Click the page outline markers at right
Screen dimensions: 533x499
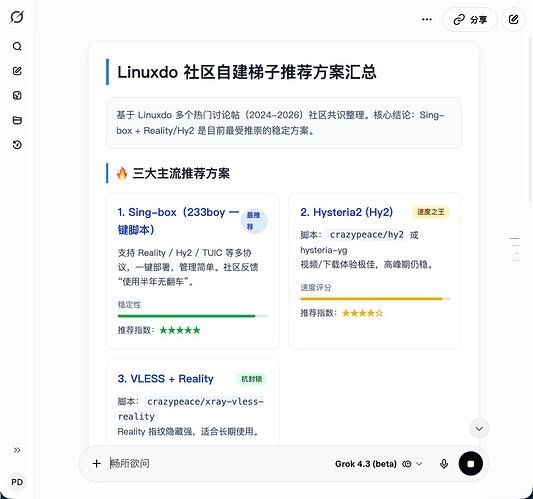tap(515, 250)
